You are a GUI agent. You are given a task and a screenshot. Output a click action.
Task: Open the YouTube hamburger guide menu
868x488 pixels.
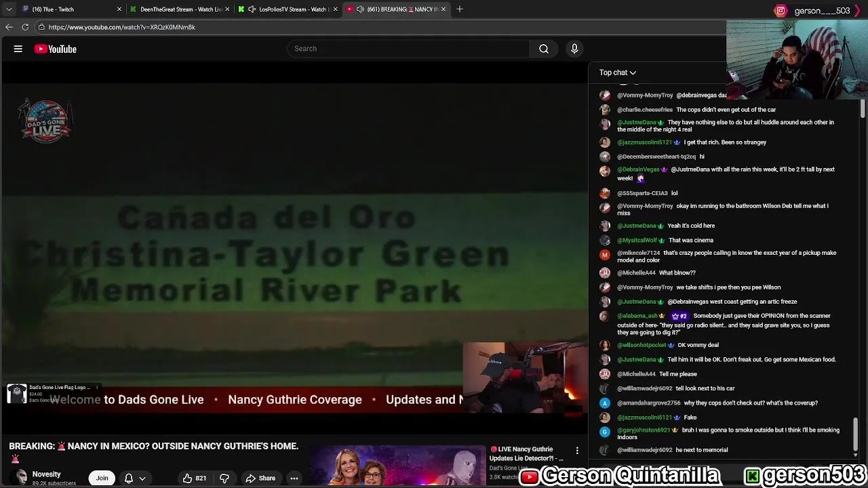pyautogui.click(x=18, y=49)
